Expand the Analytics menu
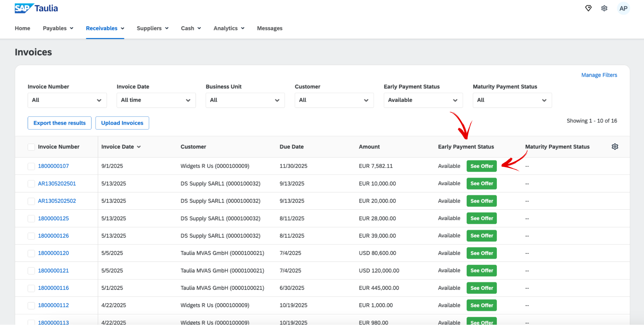 pyautogui.click(x=229, y=28)
